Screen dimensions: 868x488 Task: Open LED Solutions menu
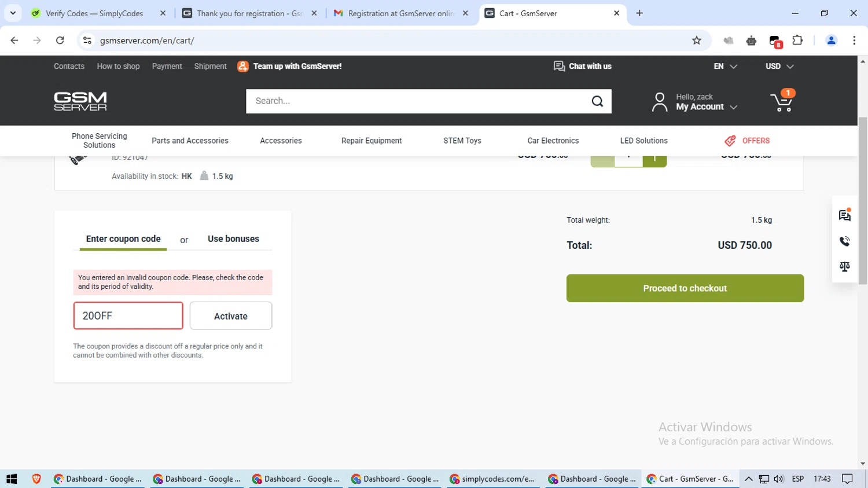644,141
